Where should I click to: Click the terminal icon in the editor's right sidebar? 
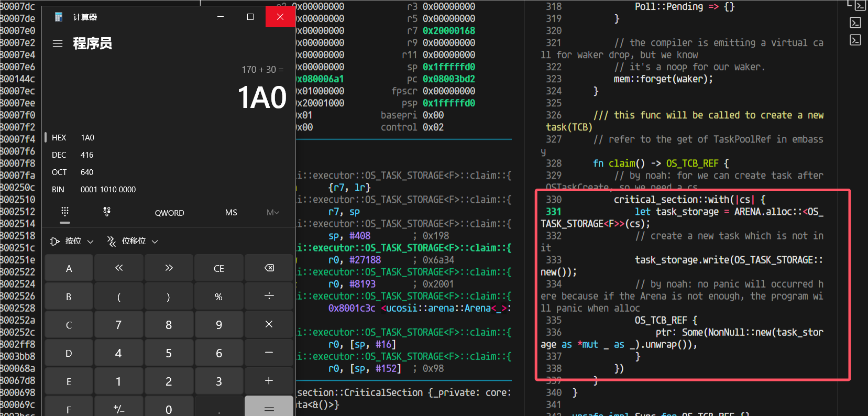(x=855, y=23)
